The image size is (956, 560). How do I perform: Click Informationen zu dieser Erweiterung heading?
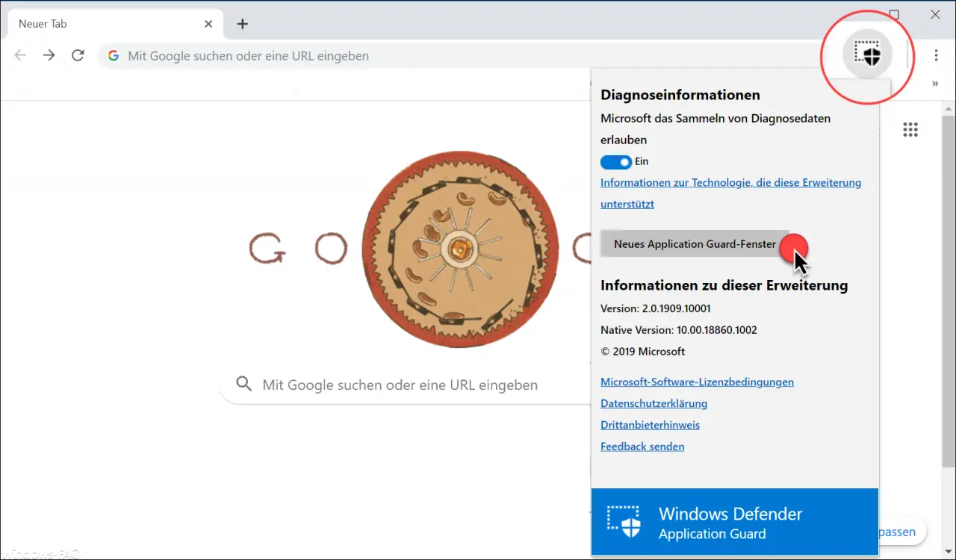tap(724, 285)
